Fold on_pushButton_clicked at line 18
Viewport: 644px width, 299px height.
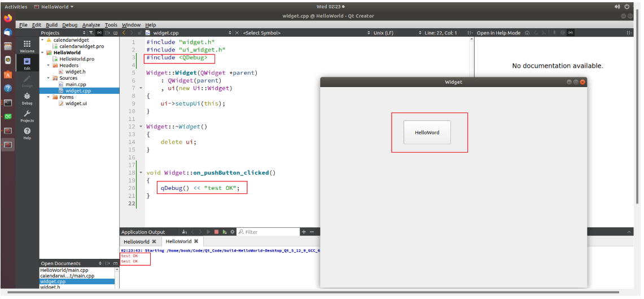141,173
